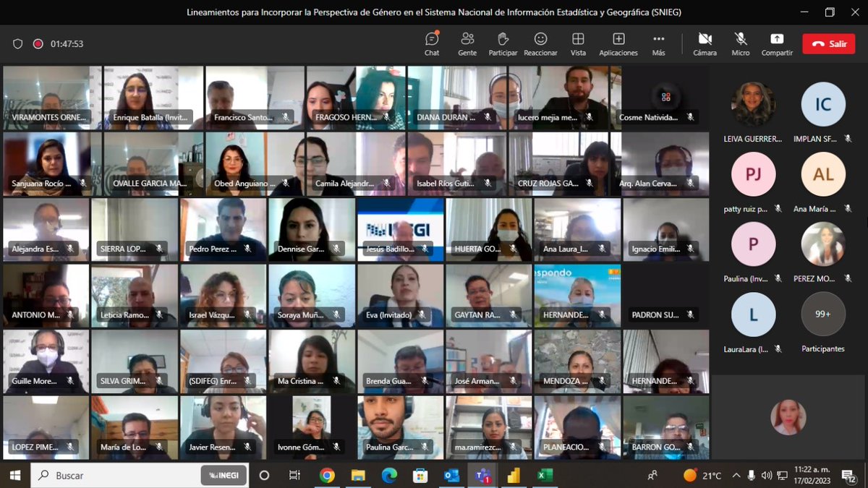Open the Aplicaciones menu
The height and width of the screenshot is (488, 868).
click(x=618, y=43)
